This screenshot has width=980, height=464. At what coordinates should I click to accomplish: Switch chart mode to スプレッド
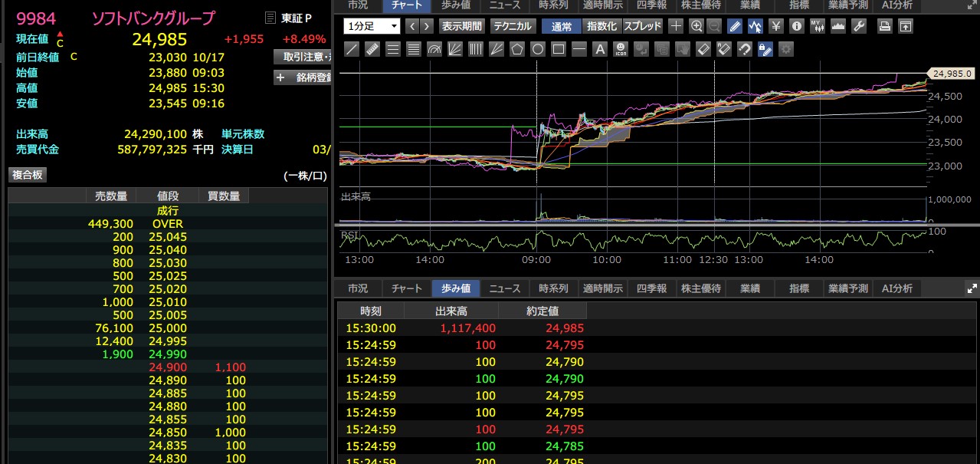(643, 26)
